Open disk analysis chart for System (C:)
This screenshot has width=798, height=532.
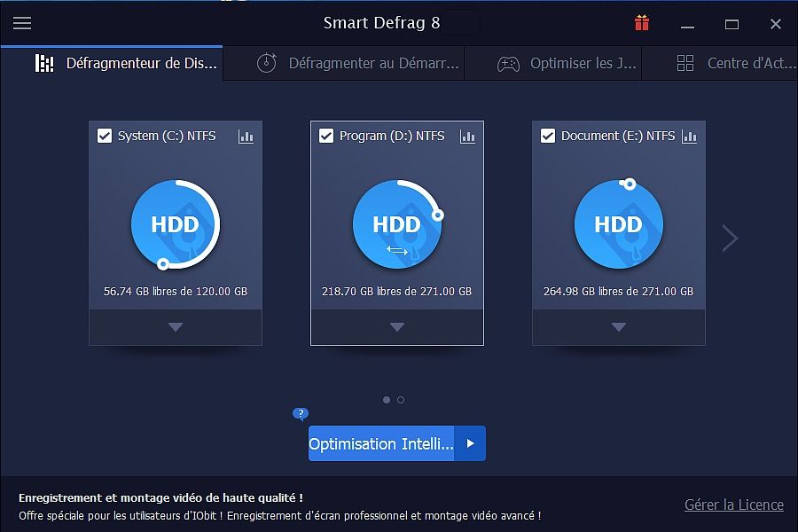click(246, 137)
